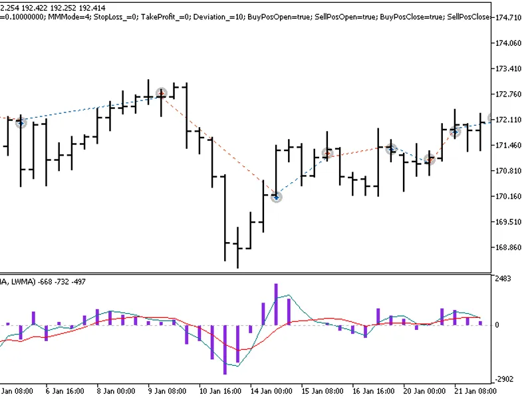Click the 192.414 close price value
The width and height of the screenshot is (532, 399).
(92, 8)
